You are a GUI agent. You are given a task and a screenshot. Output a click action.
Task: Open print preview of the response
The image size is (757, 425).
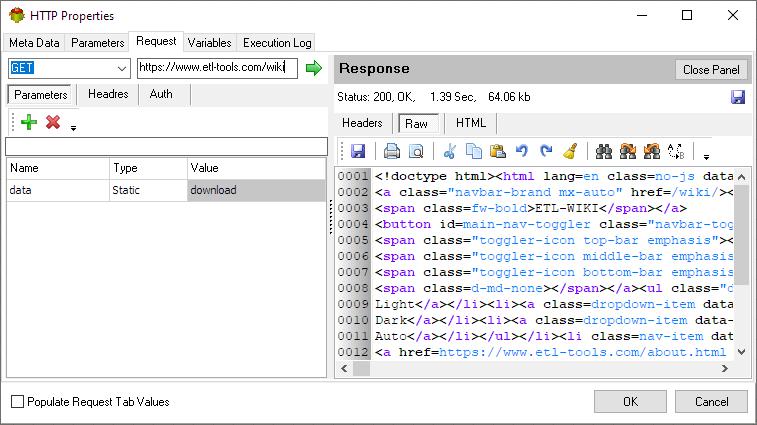(416, 151)
